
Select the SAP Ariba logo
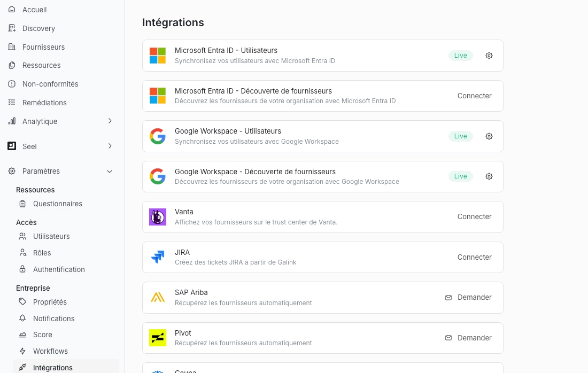click(158, 298)
